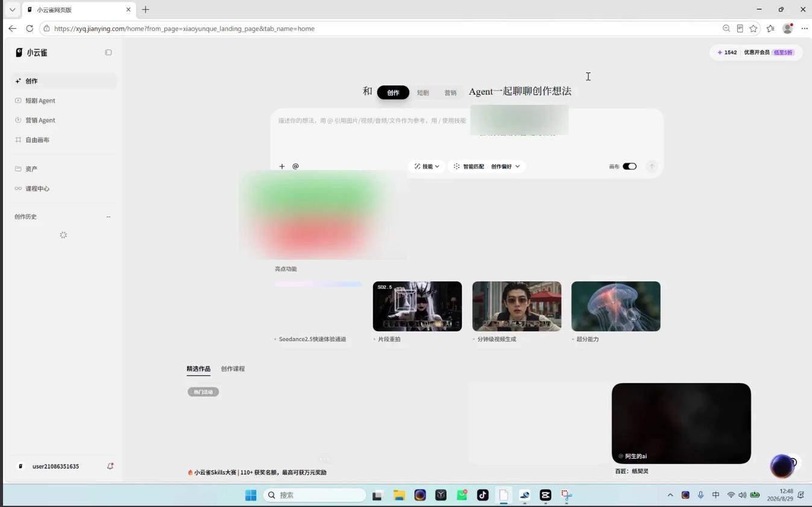The image size is (812, 507).
Task: Click the 热门活动 tag
Action: click(203, 392)
